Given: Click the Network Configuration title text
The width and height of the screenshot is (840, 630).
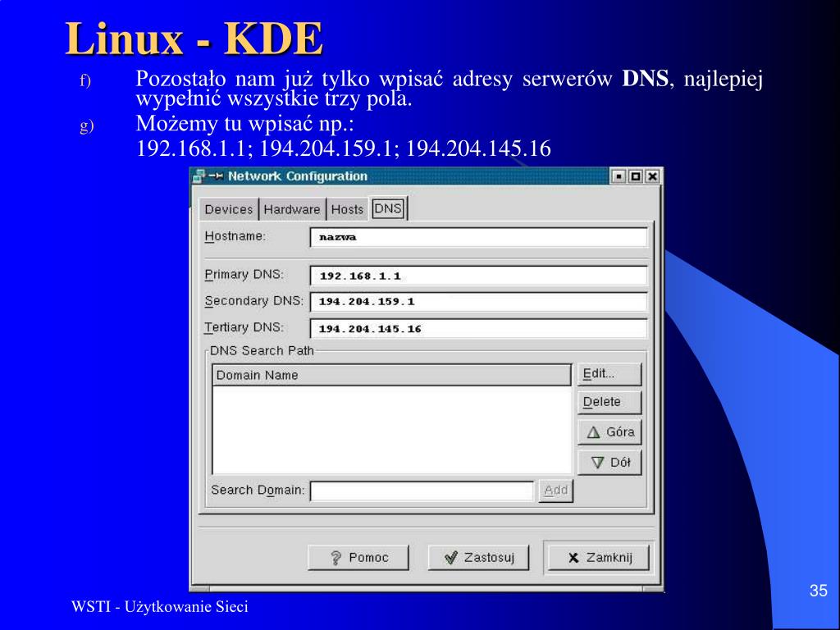Looking at the screenshot, I should coord(298,176).
